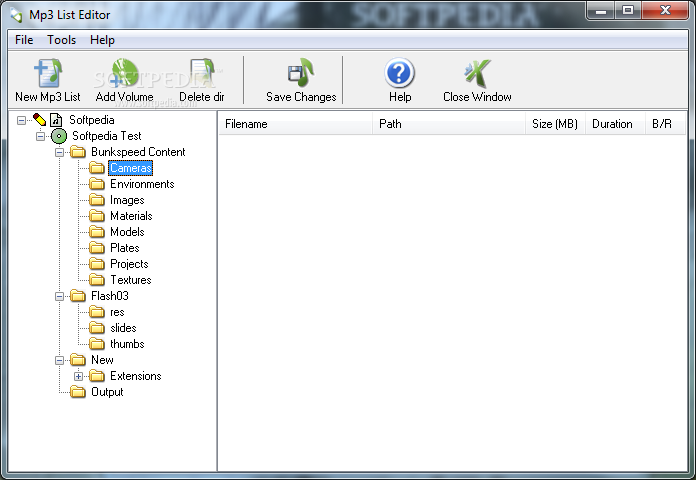The width and height of the screenshot is (696, 480).
Task: Expand the Extensions folder
Action: tap(78, 376)
